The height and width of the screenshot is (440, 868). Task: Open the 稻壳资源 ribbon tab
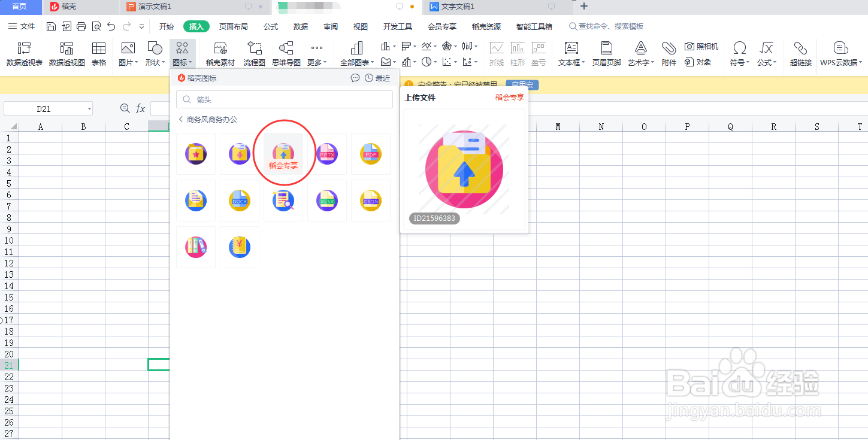486,26
